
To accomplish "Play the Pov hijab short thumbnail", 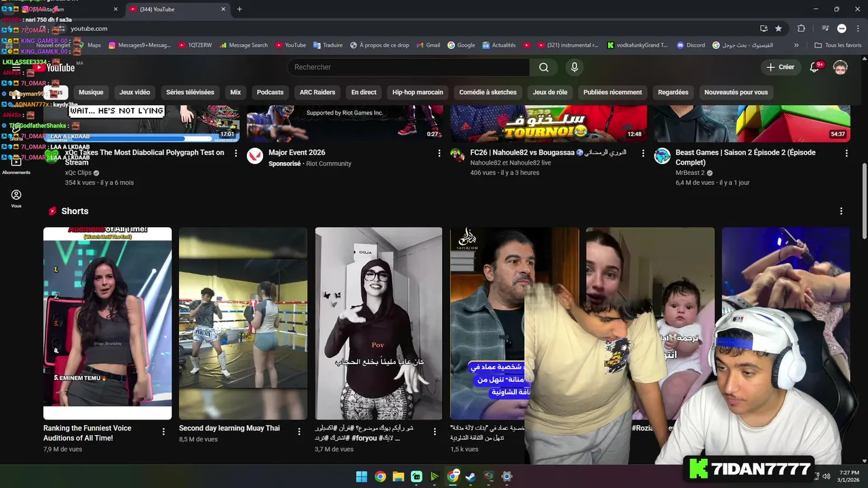I will click(378, 323).
